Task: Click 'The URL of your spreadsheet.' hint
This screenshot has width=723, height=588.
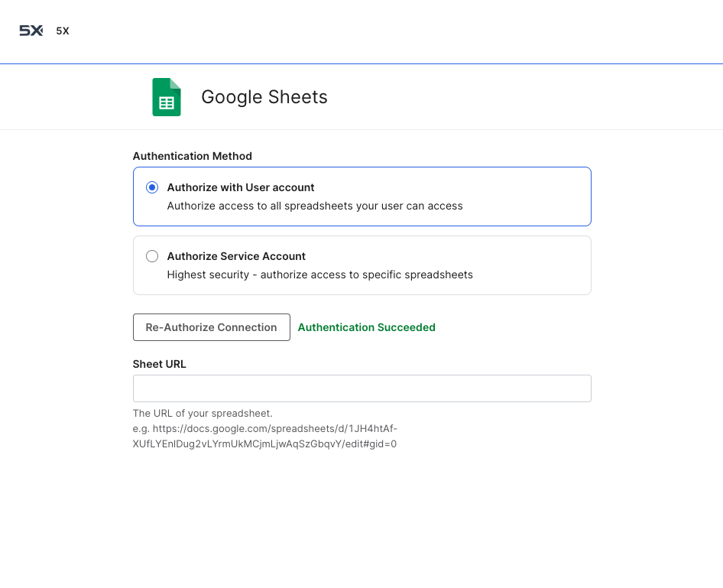Action: [203, 413]
